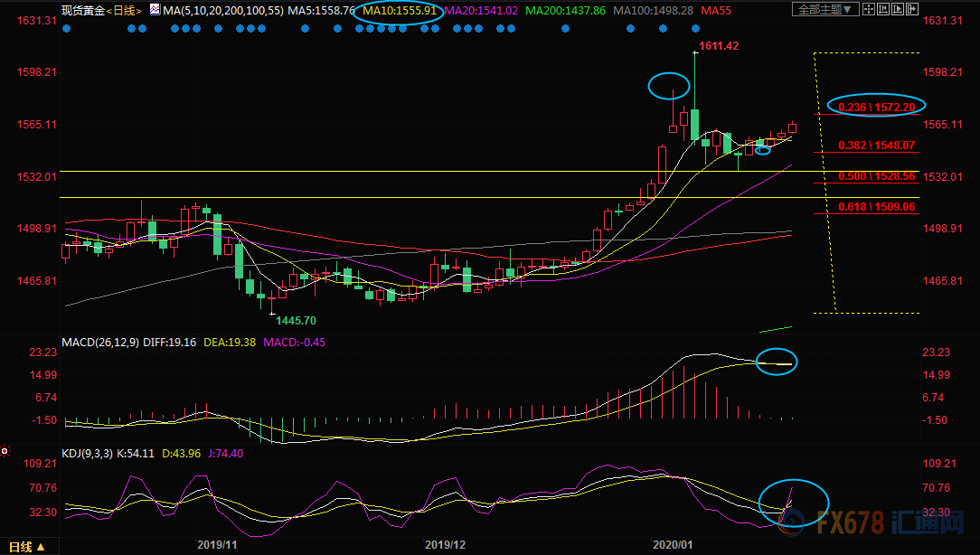The width and height of the screenshot is (980, 555).
Task: Click the 0.236 \ 1572.20 Fibonacci level
Action: (876, 108)
